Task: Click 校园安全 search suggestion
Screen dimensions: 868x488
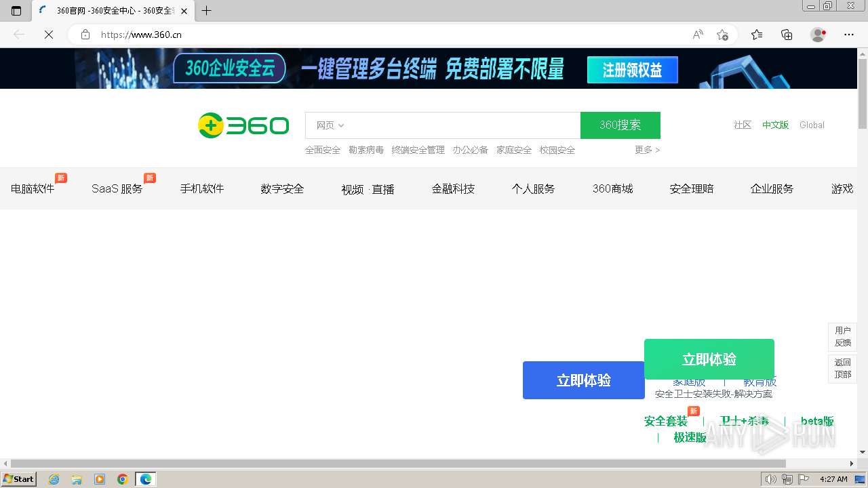Action: (557, 150)
